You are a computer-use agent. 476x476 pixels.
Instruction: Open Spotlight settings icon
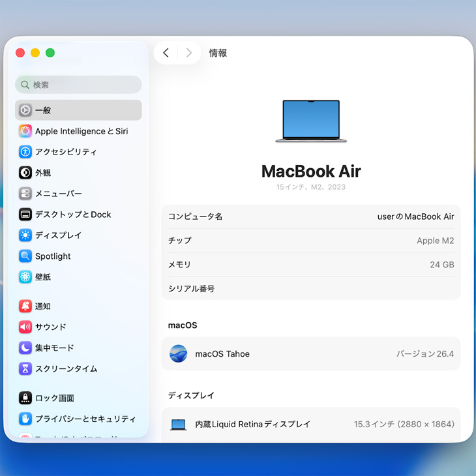(x=25, y=256)
